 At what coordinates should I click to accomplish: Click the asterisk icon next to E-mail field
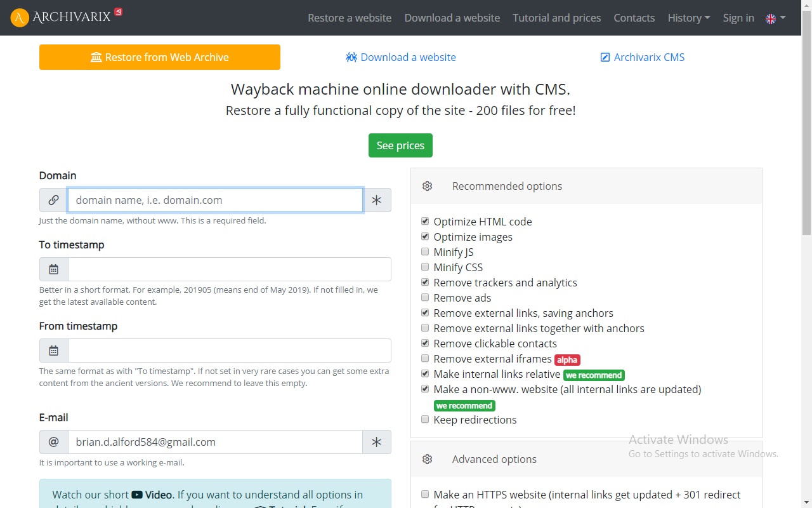(x=377, y=442)
